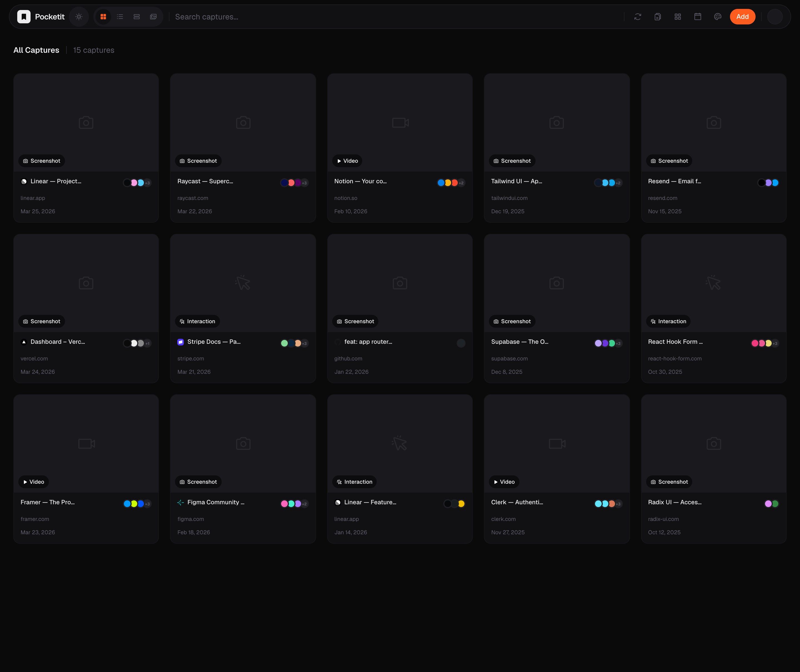Click the Figma Community favicon
The height and width of the screenshot is (672, 800).
tap(181, 503)
